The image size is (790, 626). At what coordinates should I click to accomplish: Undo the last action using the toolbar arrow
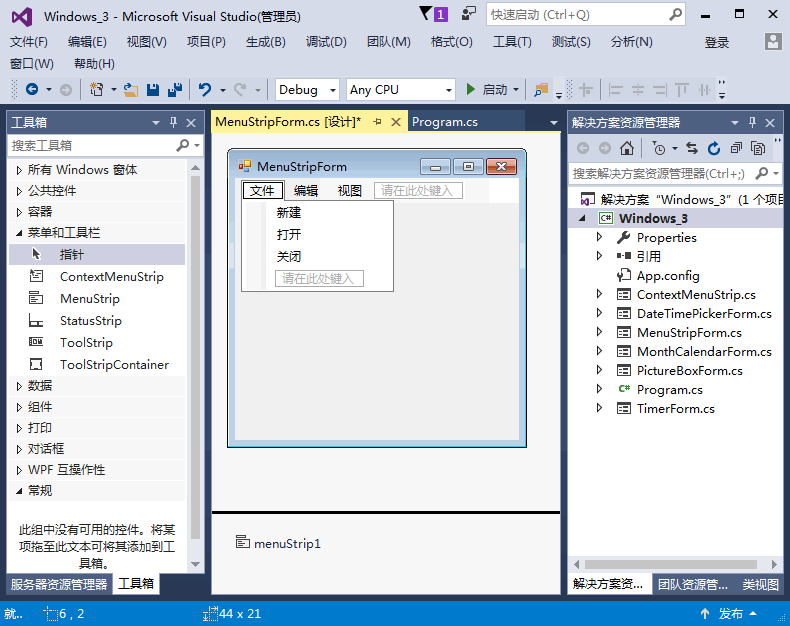tap(205, 90)
